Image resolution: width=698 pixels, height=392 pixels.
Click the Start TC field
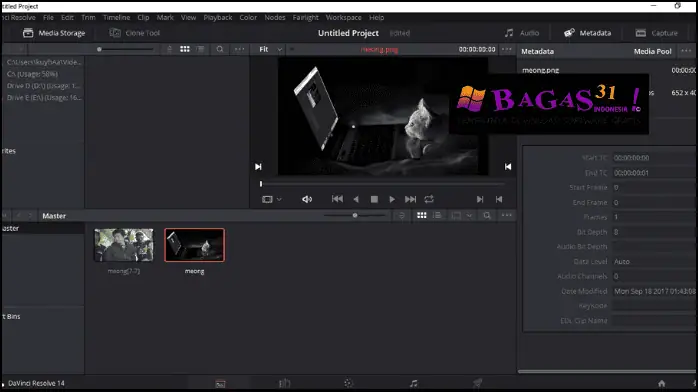[x=654, y=158]
